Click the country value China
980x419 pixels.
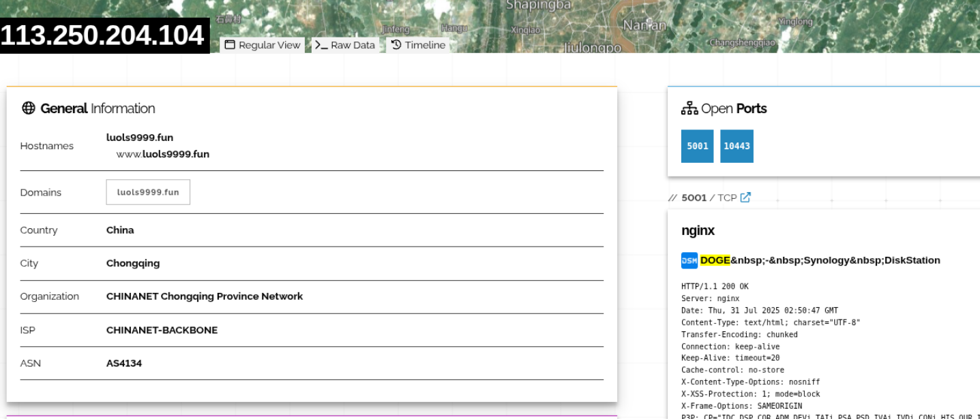tap(120, 230)
